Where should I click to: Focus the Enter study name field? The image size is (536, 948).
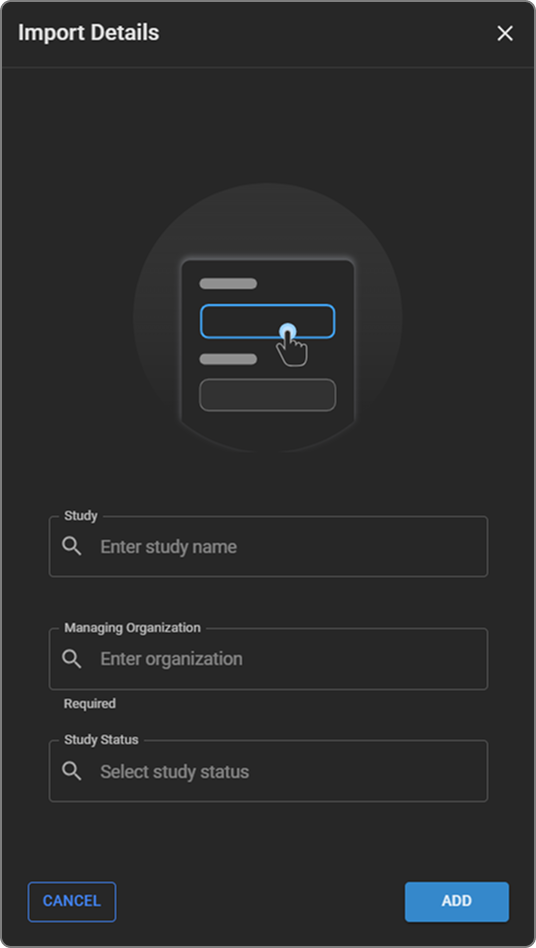268,547
